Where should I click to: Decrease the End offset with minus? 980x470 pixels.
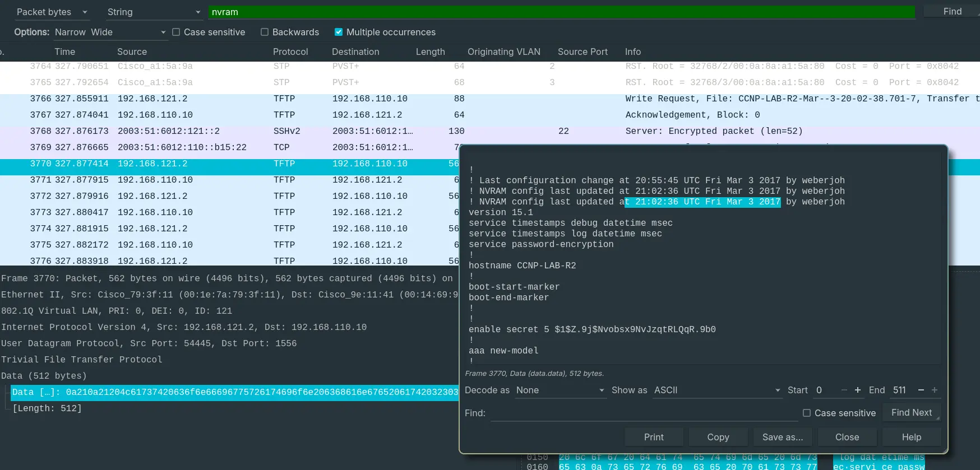point(921,390)
